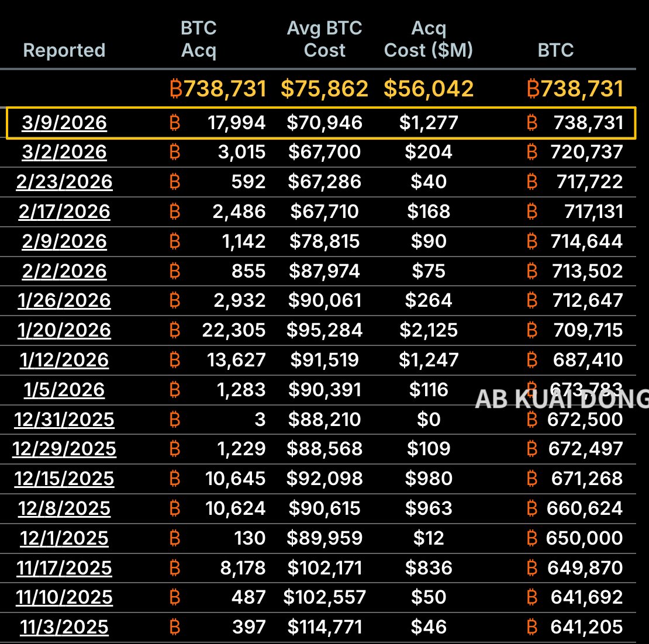Click the Acq Cost ($M) column header
The height and width of the screenshot is (644, 649).
point(429,39)
